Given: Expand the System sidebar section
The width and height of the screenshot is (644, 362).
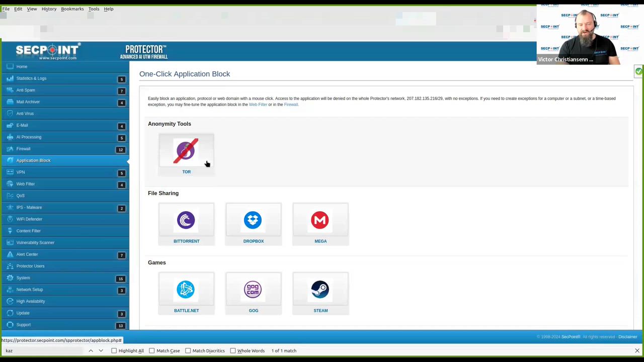Looking at the screenshot, I should coord(23,278).
